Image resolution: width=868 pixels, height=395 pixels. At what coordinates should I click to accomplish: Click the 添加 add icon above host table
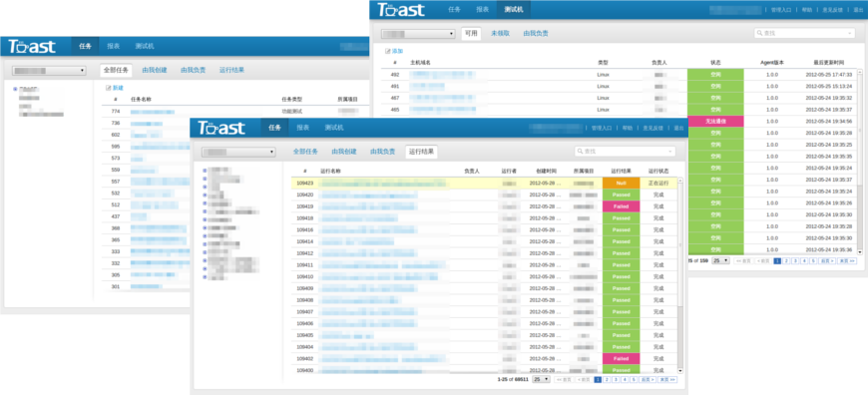coord(387,52)
